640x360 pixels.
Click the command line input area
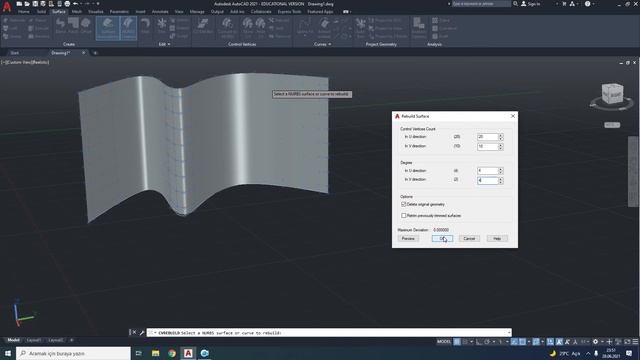click(x=329, y=333)
